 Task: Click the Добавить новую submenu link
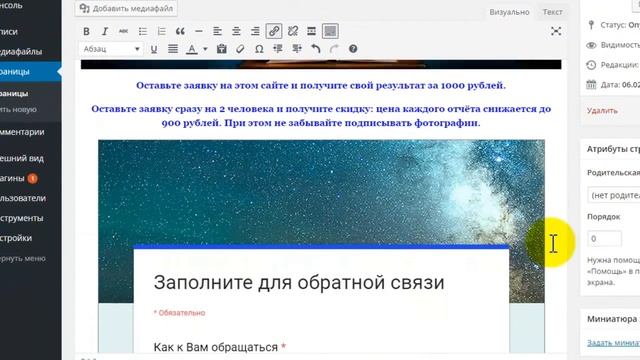19,109
